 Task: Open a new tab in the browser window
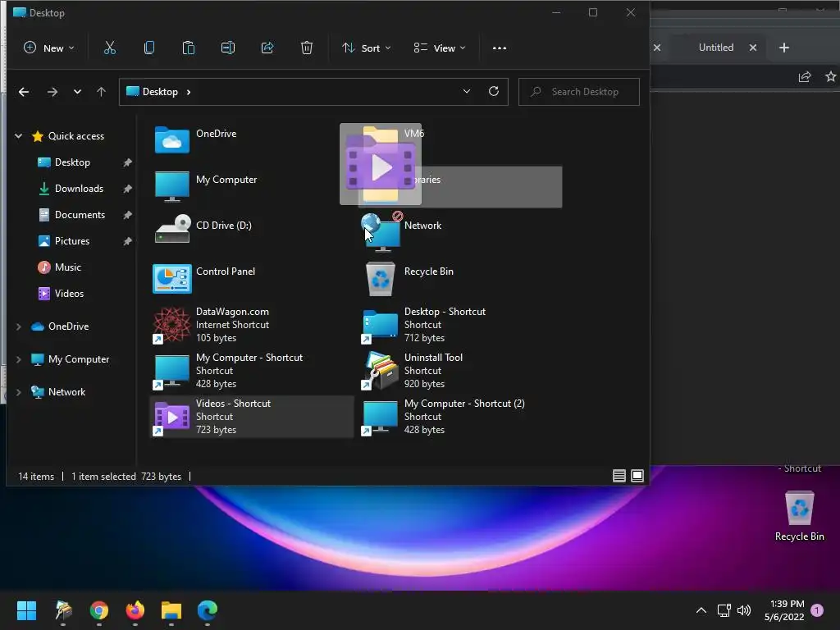coord(784,48)
